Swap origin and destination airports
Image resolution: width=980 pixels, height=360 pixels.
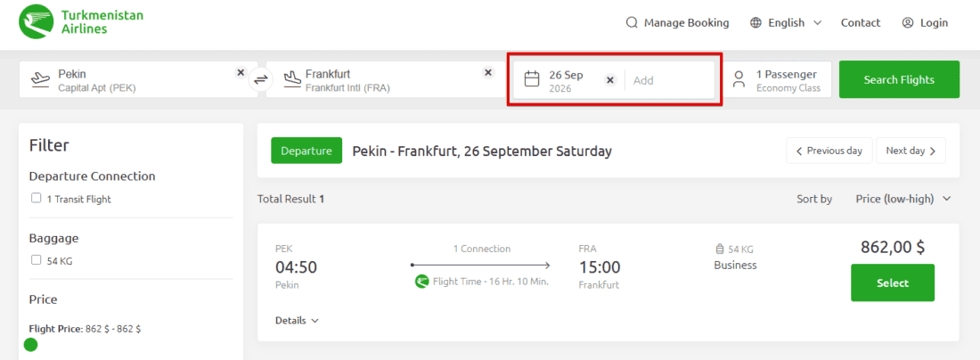261,79
